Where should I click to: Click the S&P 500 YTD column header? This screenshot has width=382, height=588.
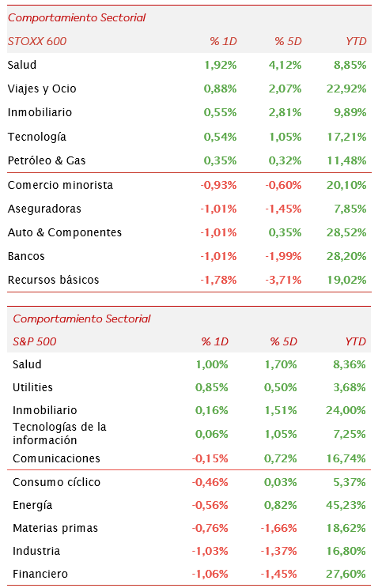coord(355,341)
